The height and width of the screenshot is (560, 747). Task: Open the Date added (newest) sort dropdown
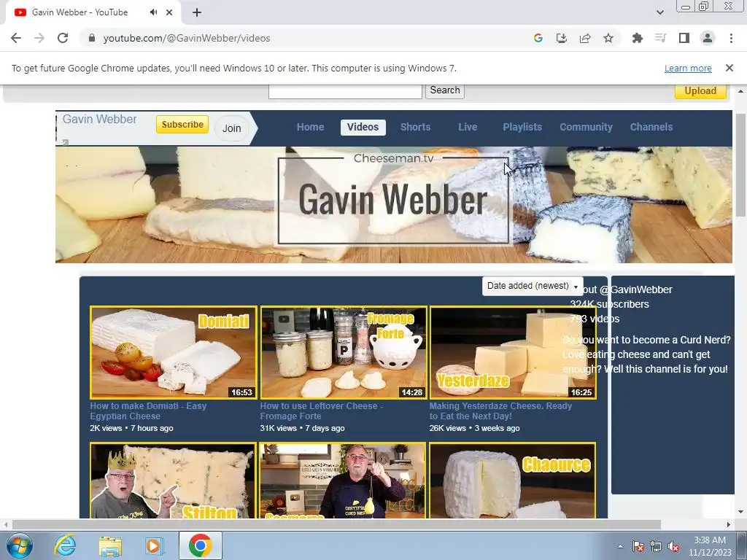click(532, 286)
